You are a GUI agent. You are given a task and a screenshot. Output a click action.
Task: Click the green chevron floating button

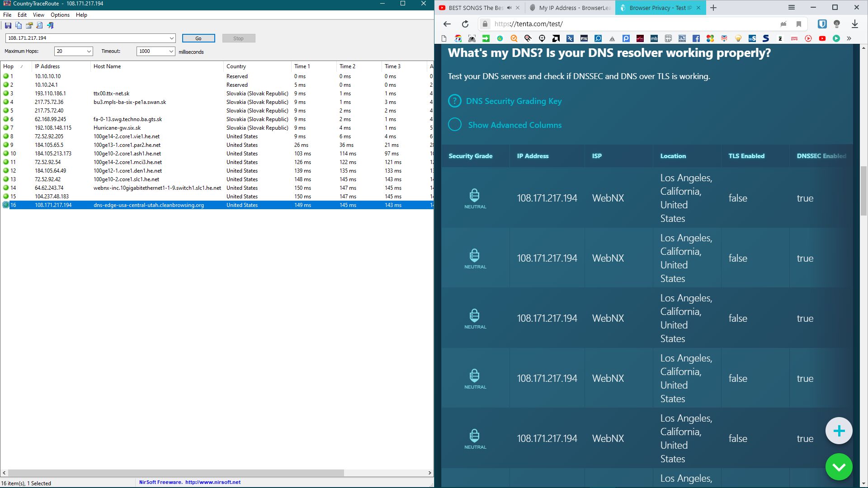coord(839,467)
